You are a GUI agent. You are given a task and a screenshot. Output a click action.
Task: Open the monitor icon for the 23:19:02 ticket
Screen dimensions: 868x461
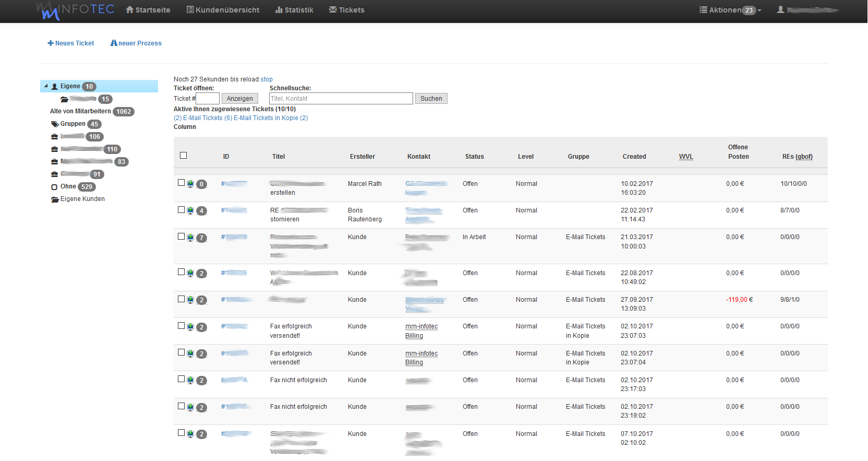[x=190, y=407]
